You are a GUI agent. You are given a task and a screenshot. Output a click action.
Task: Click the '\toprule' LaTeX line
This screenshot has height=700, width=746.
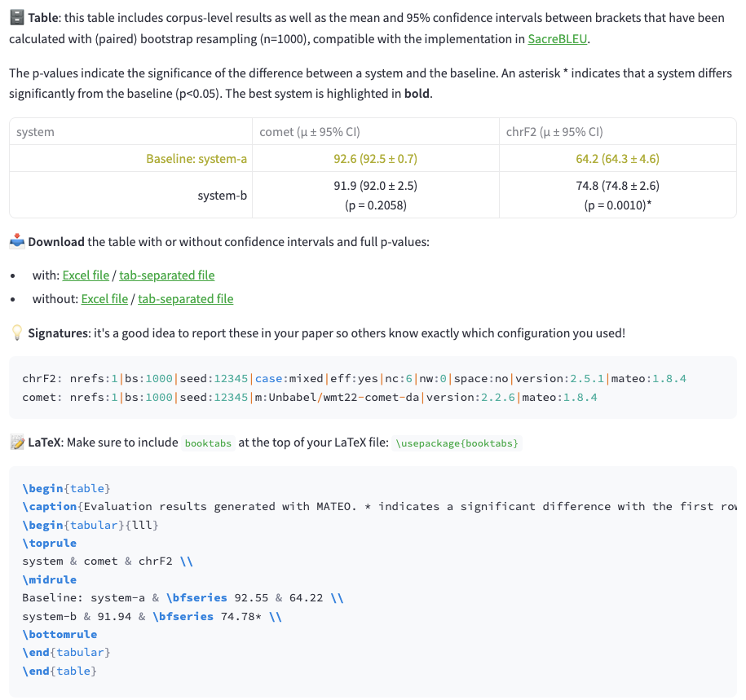point(49,543)
